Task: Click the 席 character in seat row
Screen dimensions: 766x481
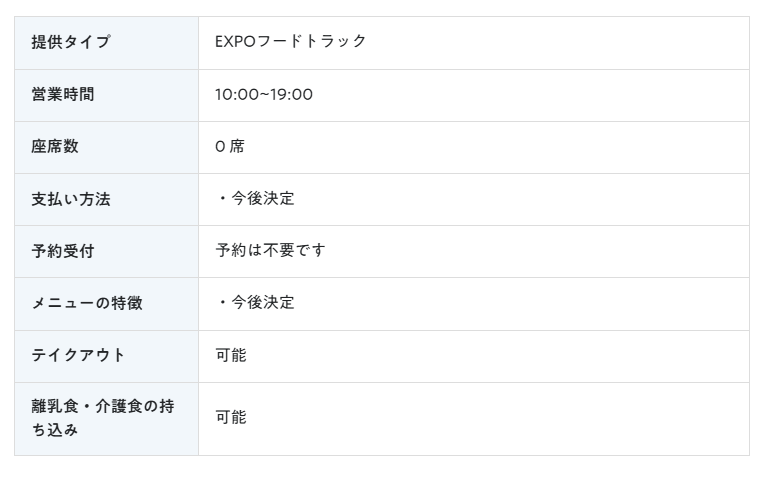Action: click(237, 146)
